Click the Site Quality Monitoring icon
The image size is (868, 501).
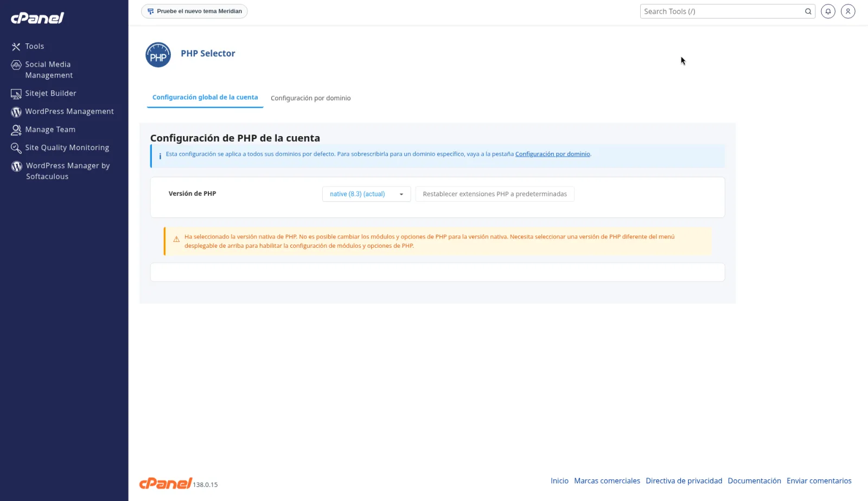point(16,148)
